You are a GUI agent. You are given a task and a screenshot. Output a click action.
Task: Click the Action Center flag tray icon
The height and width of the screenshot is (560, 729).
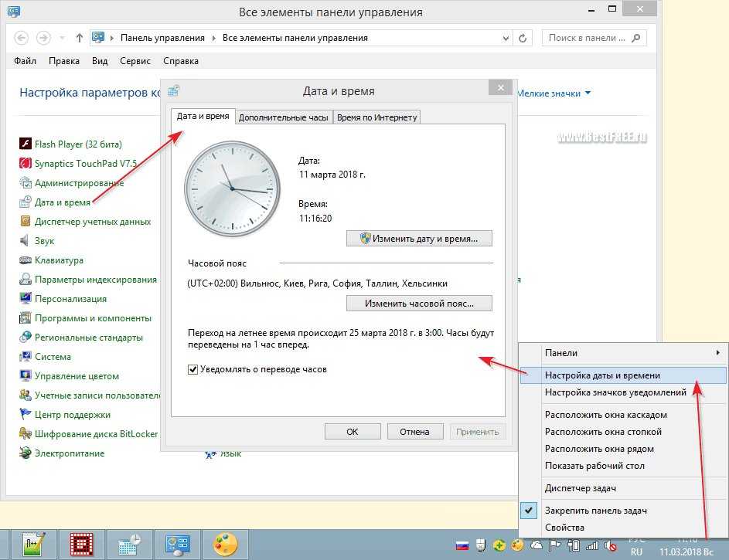[x=554, y=545]
